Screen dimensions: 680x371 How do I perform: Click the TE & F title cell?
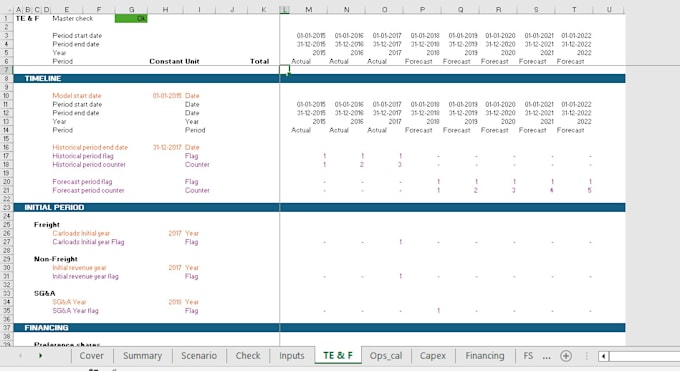point(27,18)
